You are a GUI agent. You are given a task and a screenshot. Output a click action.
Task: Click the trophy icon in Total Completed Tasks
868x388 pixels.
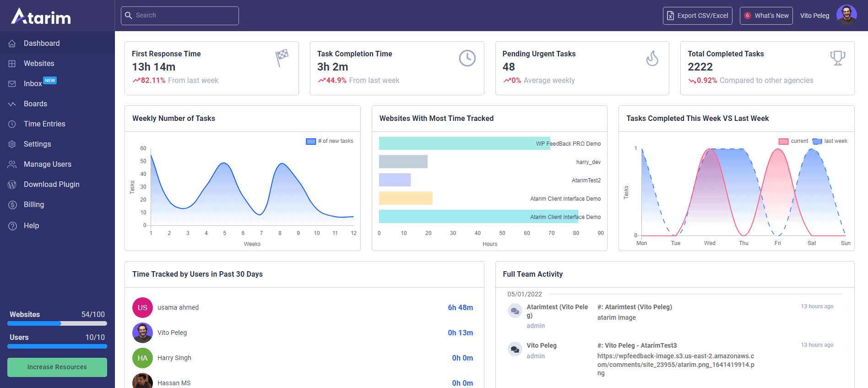tap(837, 58)
